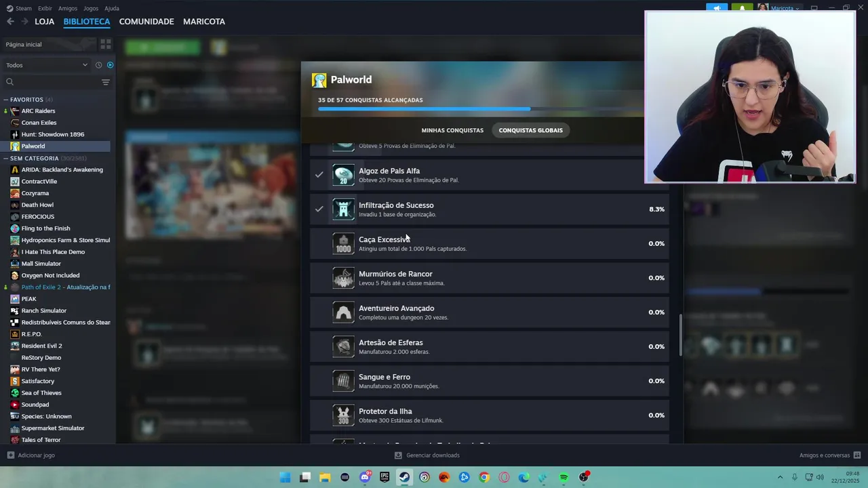Viewport: 868px width, 488px height.
Task: Open the Ajuda menu
Action: (x=112, y=8)
